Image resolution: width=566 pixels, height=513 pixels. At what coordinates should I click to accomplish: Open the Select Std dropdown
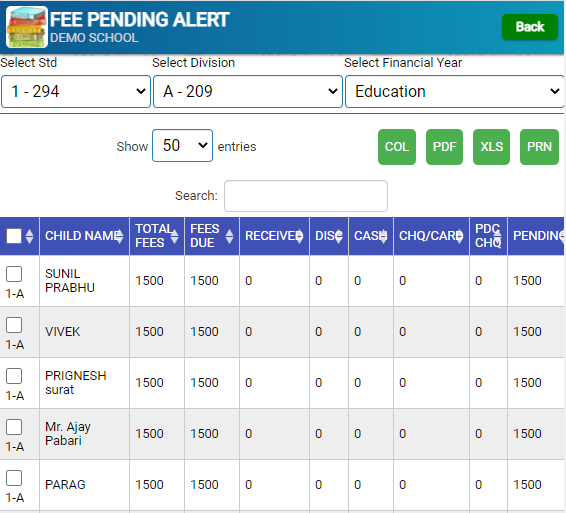coord(76,91)
